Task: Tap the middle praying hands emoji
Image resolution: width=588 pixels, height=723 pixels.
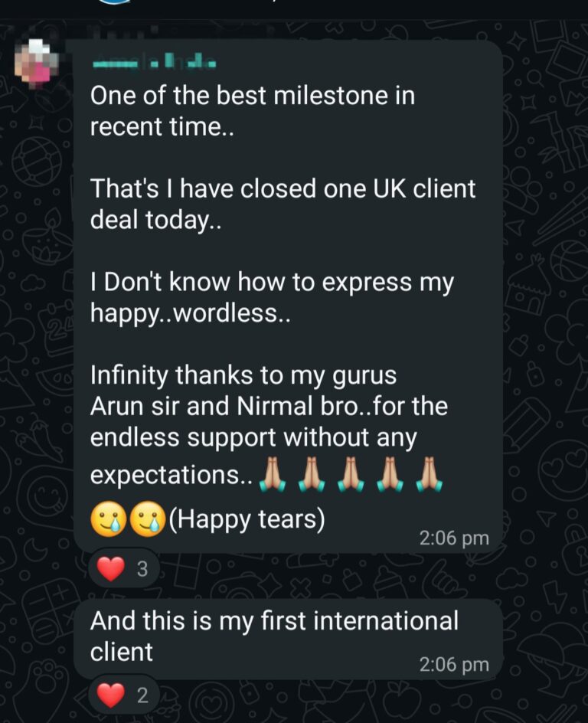Action: pos(351,473)
